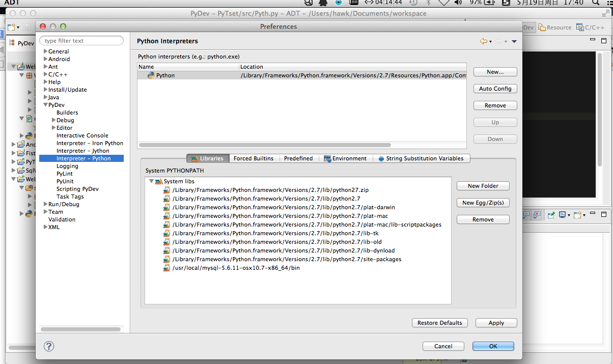The image size is (613, 364).
Task: Open Resource perspective in ADT window
Action: [555, 27]
